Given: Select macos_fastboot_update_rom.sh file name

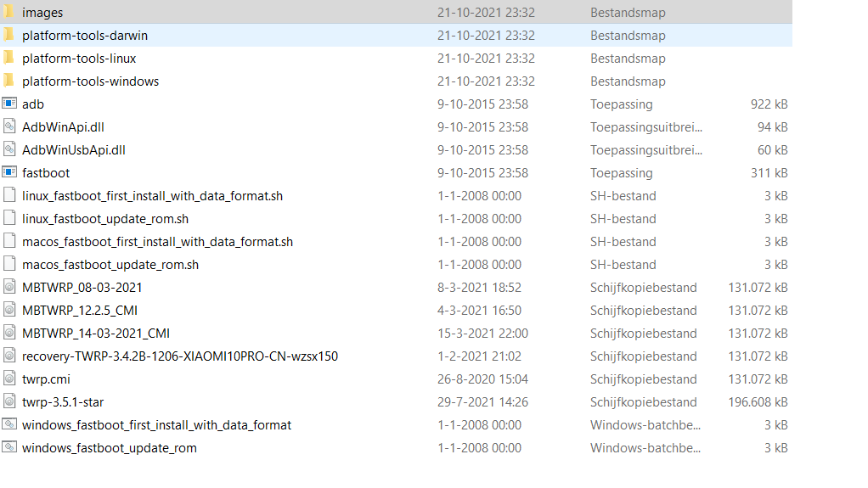Looking at the screenshot, I should 110,265.
